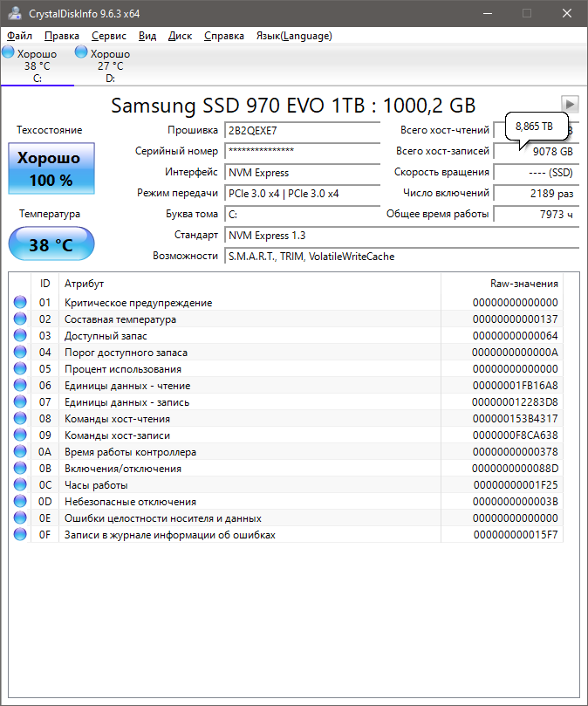
Task: Click the masked Серийный номер field
Action: pyautogui.click(x=302, y=151)
